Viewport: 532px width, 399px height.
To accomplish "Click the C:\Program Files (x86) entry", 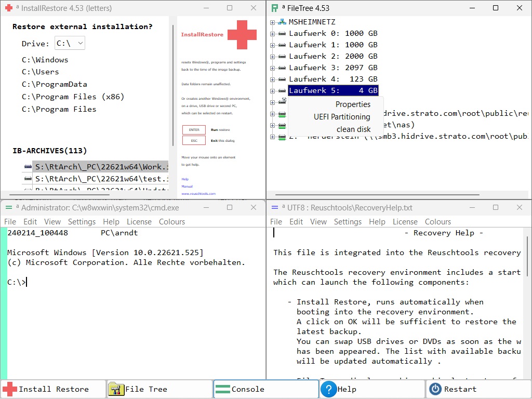I will (x=73, y=97).
